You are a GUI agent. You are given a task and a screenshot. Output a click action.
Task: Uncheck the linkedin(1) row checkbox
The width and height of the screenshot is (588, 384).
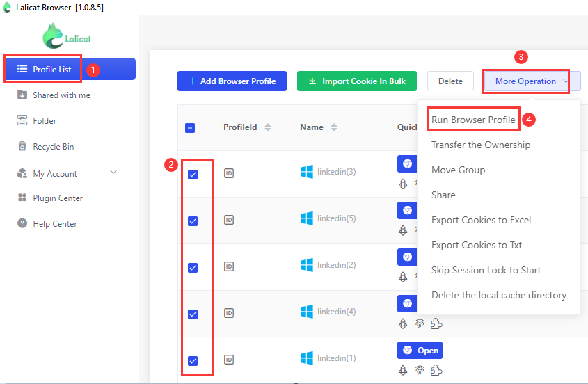(193, 361)
